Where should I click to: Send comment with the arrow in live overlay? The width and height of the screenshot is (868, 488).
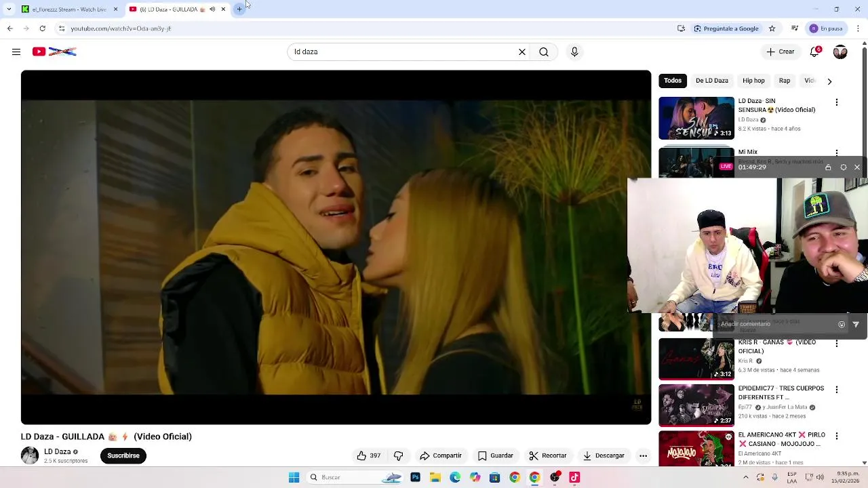tap(856, 324)
